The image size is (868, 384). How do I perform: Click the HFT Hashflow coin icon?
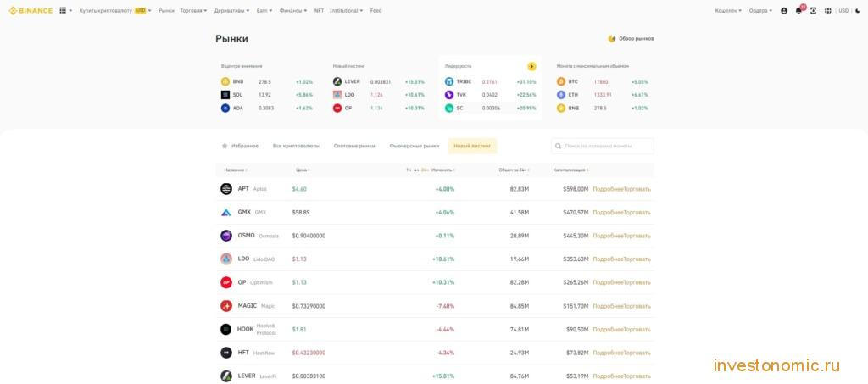225,353
